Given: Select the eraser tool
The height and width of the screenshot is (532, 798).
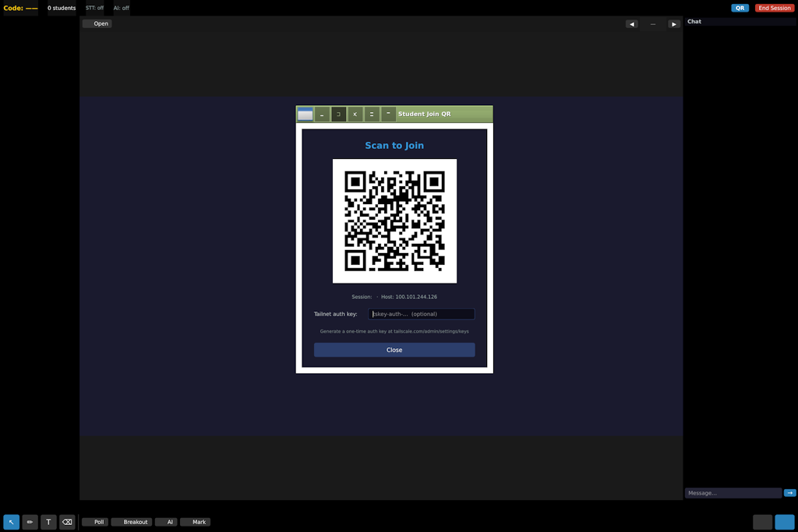Looking at the screenshot, I should pos(67,522).
